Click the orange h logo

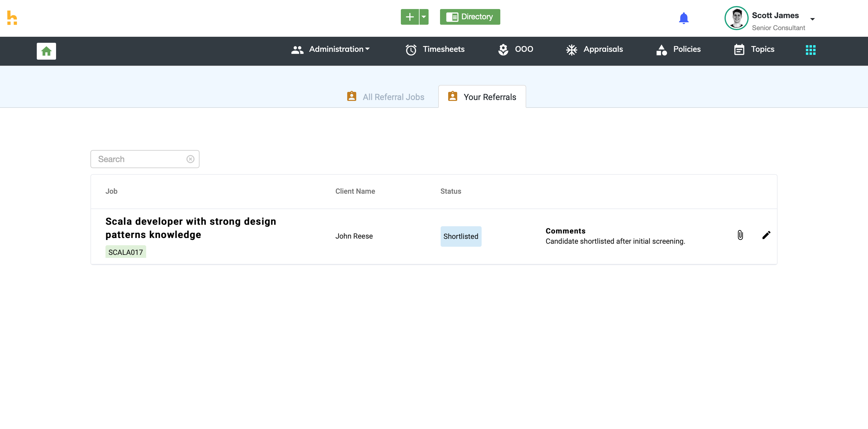(12, 18)
